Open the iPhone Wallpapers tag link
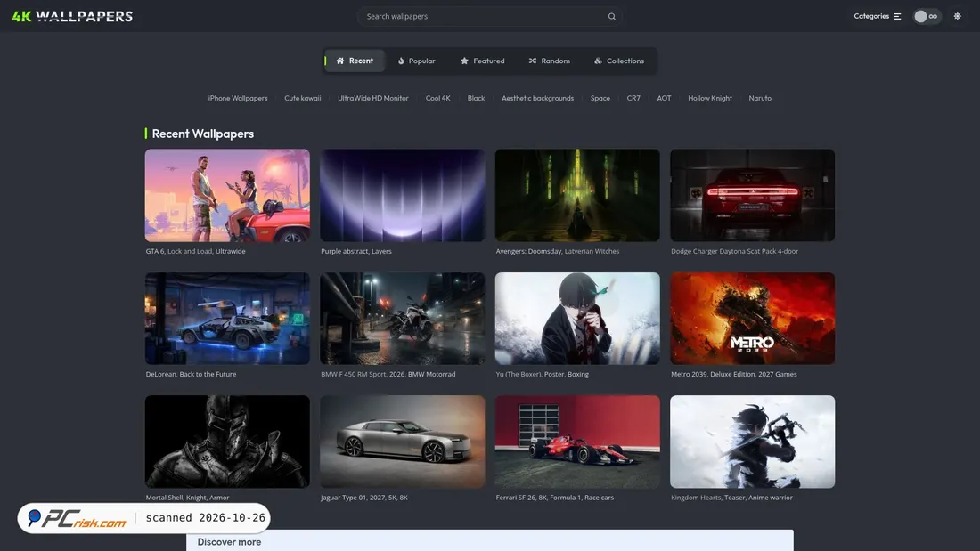The height and width of the screenshot is (551, 980). pyautogui.click(x=238, y=98)
